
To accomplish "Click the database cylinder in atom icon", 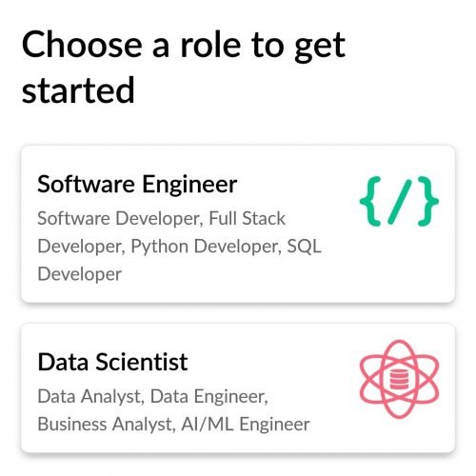I will (x=398, y=379).
